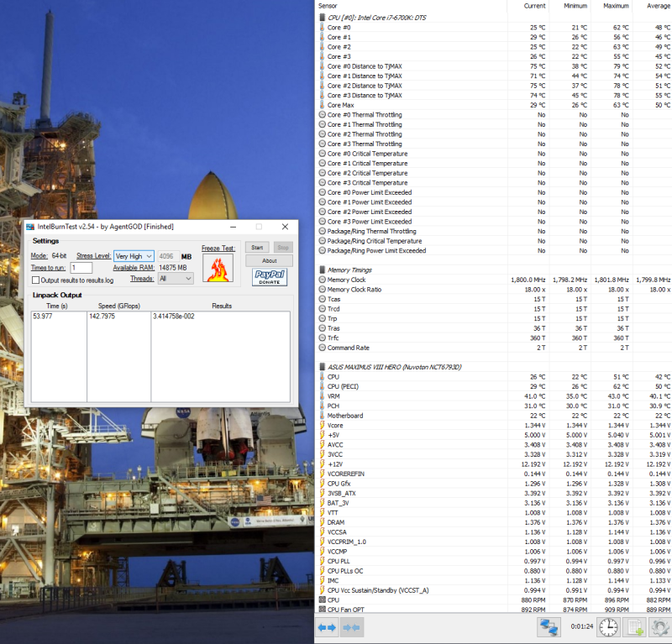Click the flame Freeze Test icon
Screen dimensions: 672x644
[x=218, y=268]
